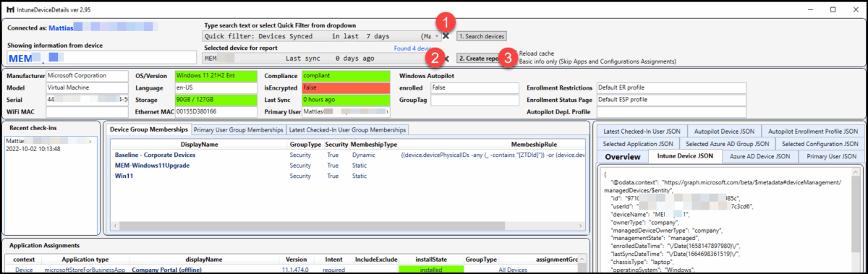868x274 pixels.
Task: Sort by the GroupType column header
Action: click(x=305, y=145)
